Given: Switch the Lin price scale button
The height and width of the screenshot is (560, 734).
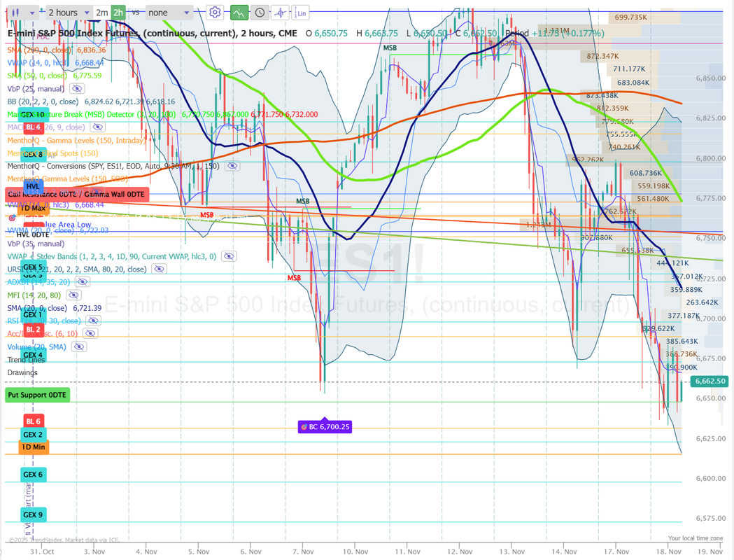Looking at the screenshot, I should tap(301, 13).
